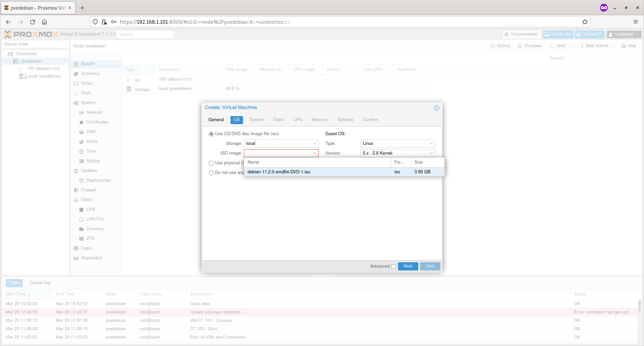The height and width of the screenshot is (346, 644).
Task: Switch to the Confirm tab
Action: point(370,120)
